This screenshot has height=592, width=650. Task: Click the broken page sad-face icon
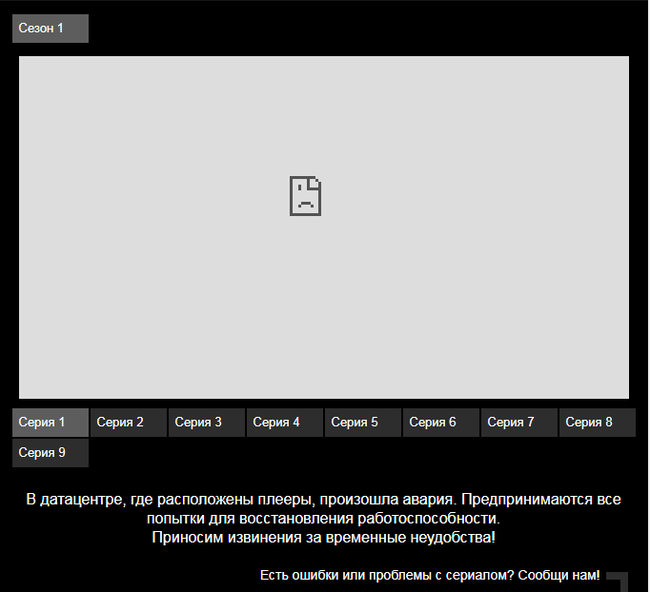tap(305, 196)
